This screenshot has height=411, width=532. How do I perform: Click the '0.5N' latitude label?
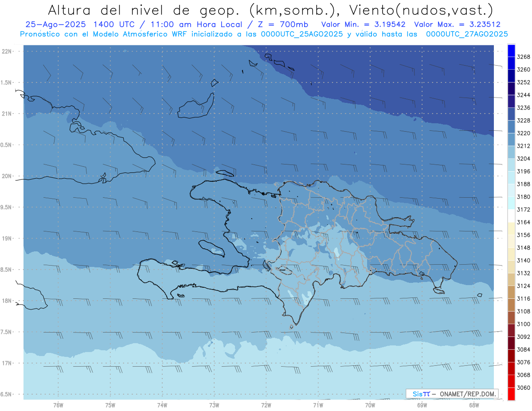point(7,145)
